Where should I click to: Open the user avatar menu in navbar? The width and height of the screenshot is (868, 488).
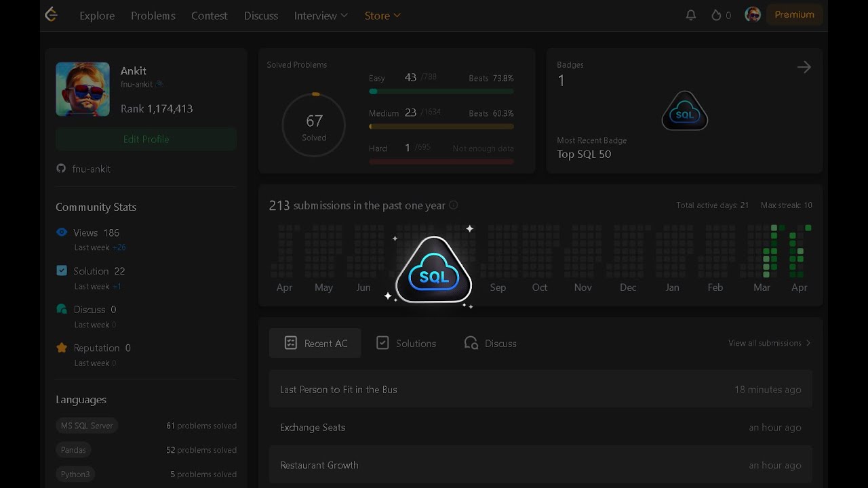point(753,14)
